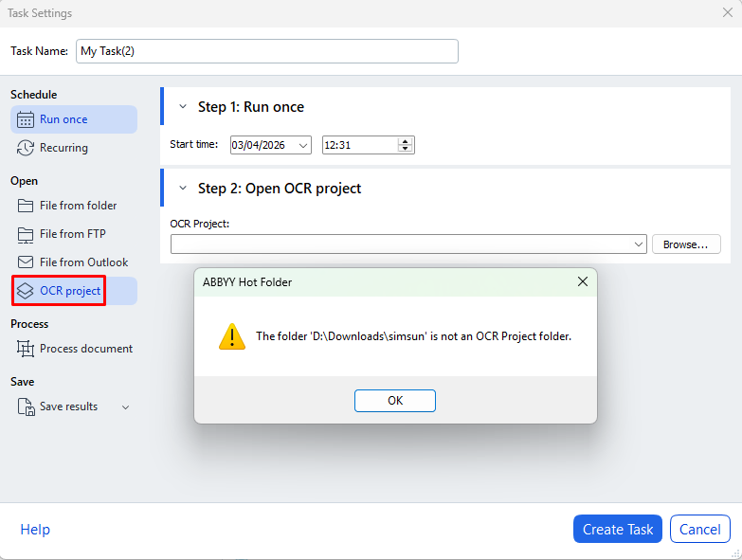Screen dimensions: 742x560
Task: Click the Process document crop icon
Action: tap(26, 349)
